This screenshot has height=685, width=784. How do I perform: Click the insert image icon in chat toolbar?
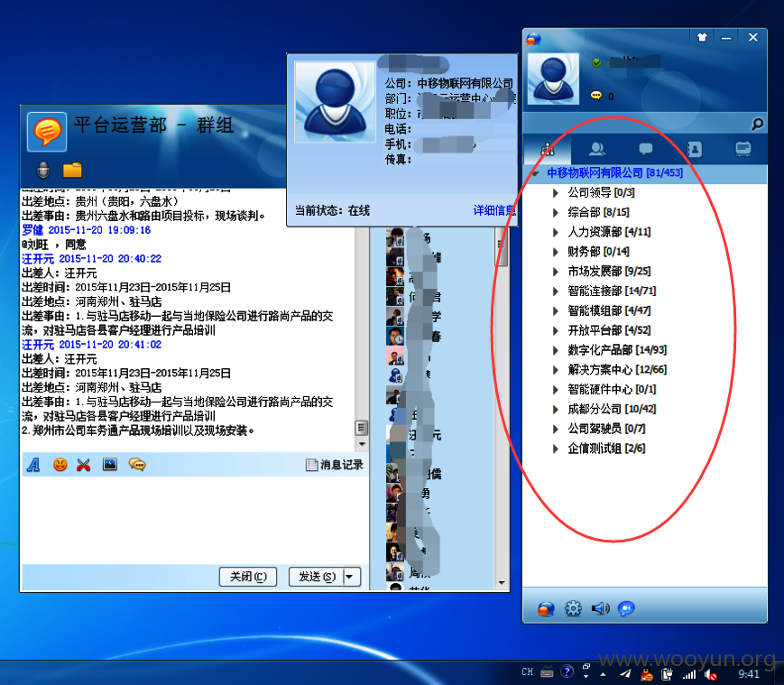pos(110,465)
